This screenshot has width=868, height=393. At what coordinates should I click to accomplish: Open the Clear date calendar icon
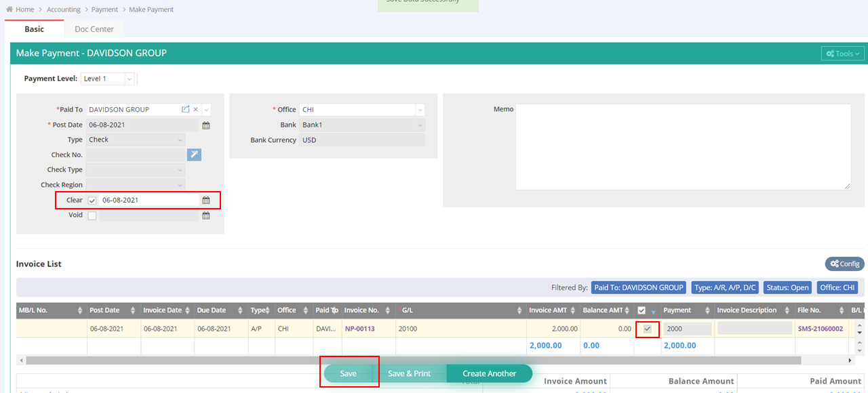[x=206, y=201]
